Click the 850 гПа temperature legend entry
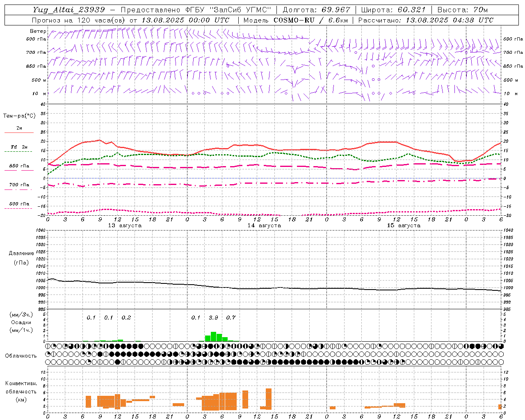This screenshot has height=420, width=525. click(x=19, y=166)
